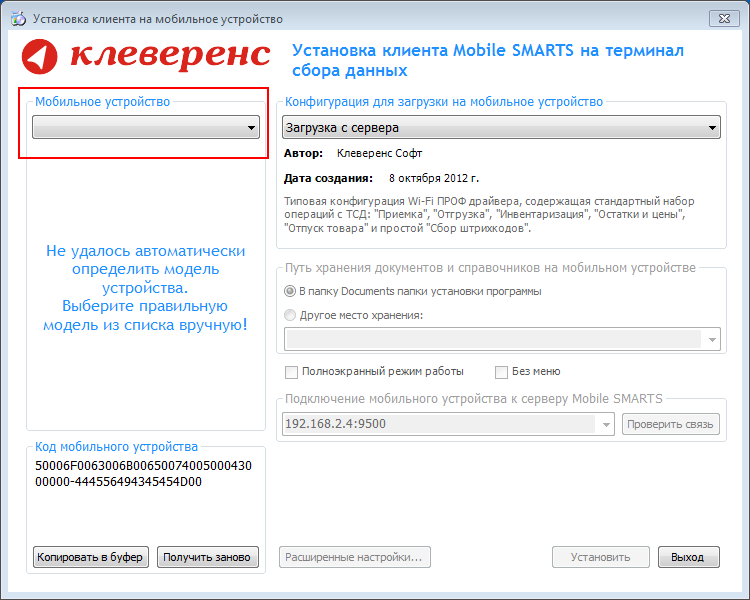The height and width of the screenshot is (600, 750).
Task: Click Копировать в буфер button
Action: [91, 557]
